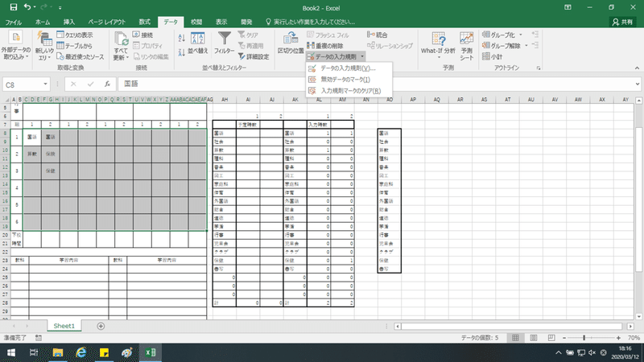Viewport: 644px width, 362px height.
Task: Click the クエリの表示 icon
Action: (60, 35)
